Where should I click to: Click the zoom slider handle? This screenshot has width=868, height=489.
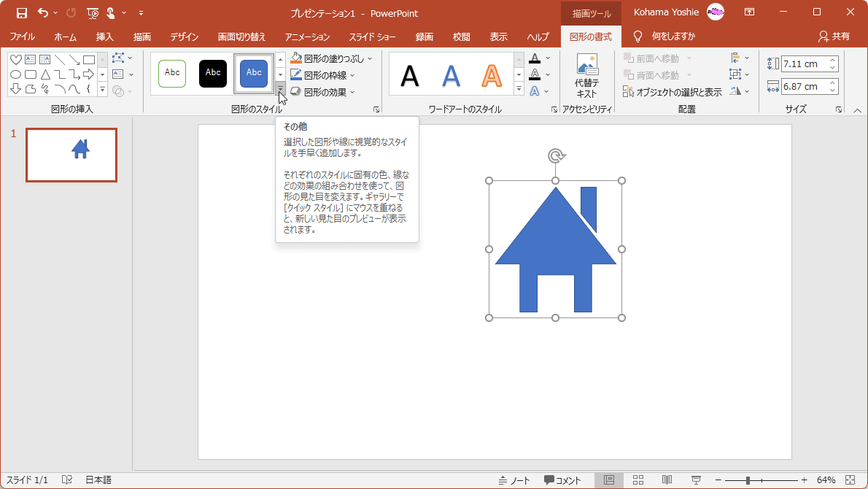click(748, 480)
